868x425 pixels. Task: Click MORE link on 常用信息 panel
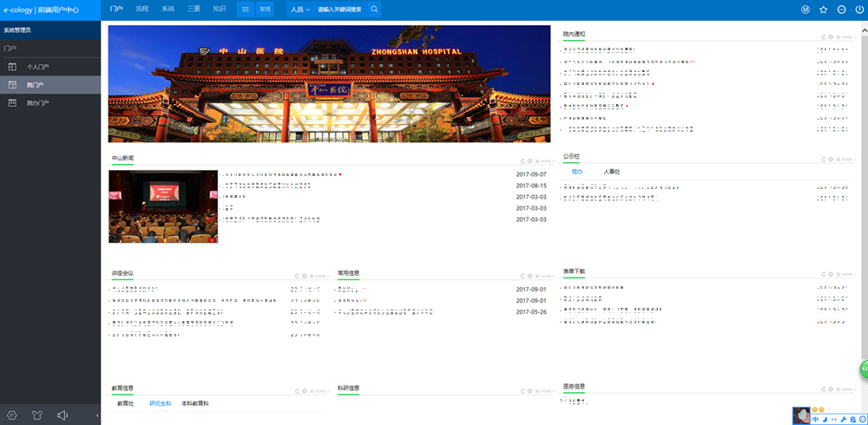546,276
